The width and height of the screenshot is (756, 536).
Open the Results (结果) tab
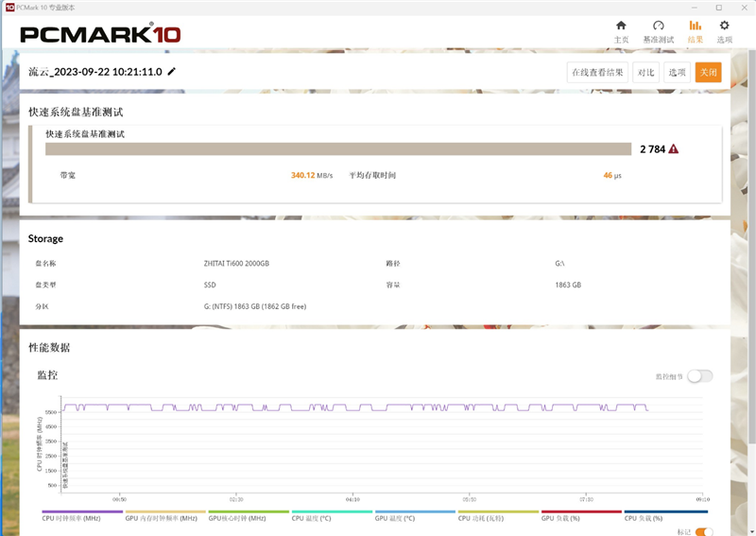[x=695, y=32]
